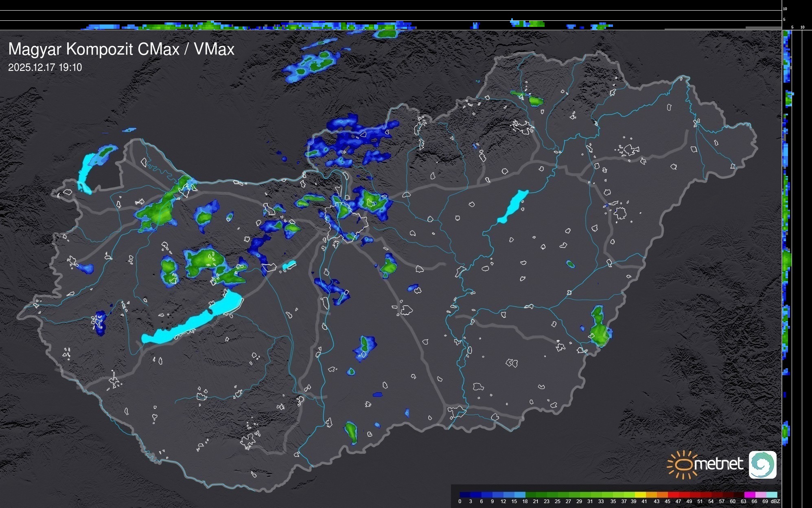
Task: Select the yellow 39 dBZ color swatch
Action: (640, 495)
